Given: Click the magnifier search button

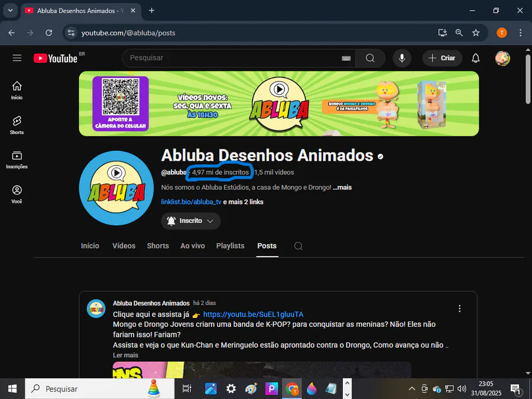Looking at the screenshot, I should 370,58.
